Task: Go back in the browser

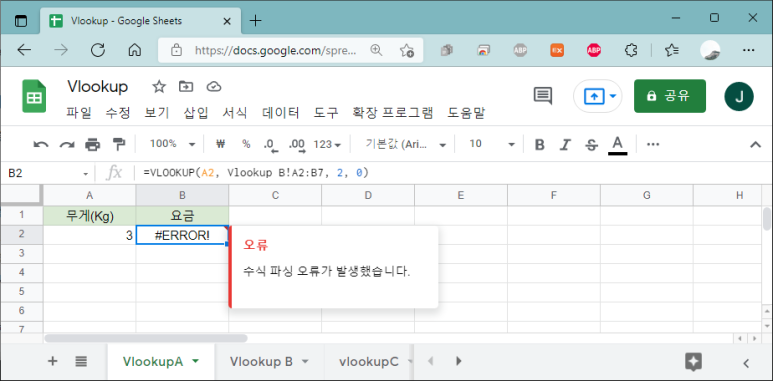Action: tap(24, 50)
